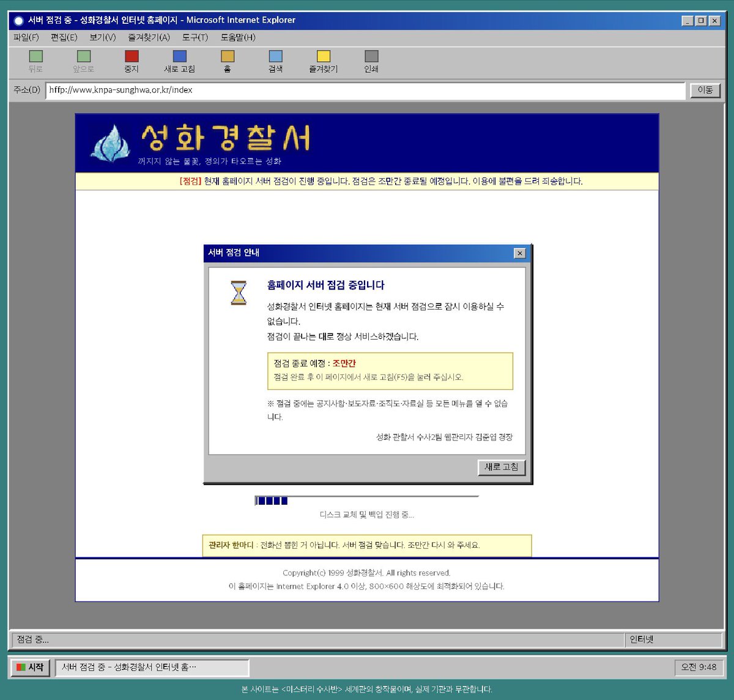The width and height of the screenshot is (734, 700).
Task: Click the Copyright(c) 1999 성화경찰서 footer line
Action: point(366,573)
